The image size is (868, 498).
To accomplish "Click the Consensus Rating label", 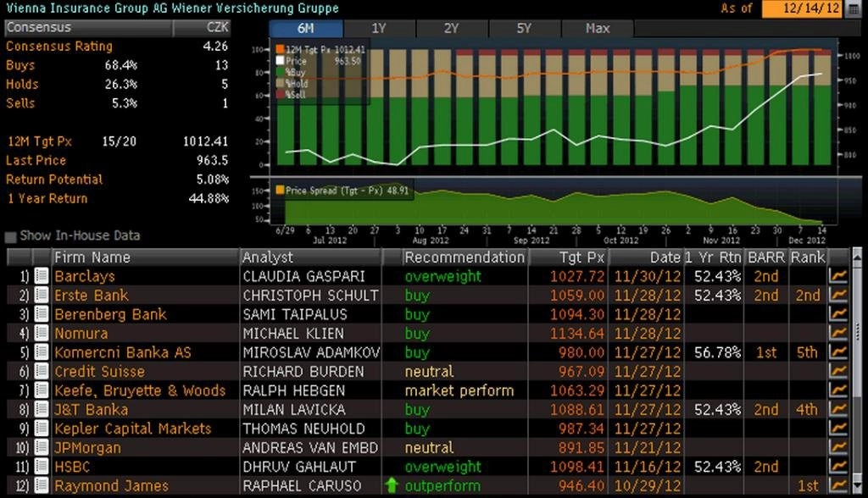I will tap(59, 46).
